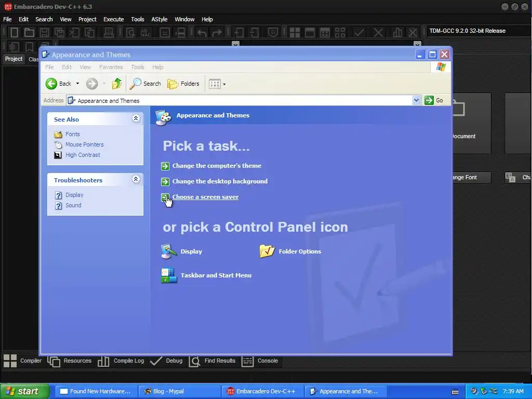This screenshot has width=532, height=399.
Task: Click the X stop icon in Dev-C++ toolbar
Action: [378, 33]
